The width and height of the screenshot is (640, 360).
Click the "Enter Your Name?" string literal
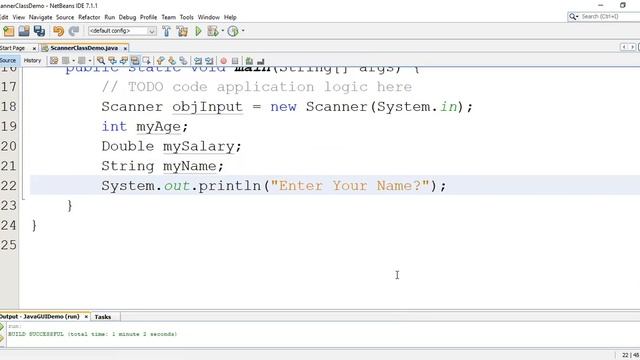tap(350, 186)
